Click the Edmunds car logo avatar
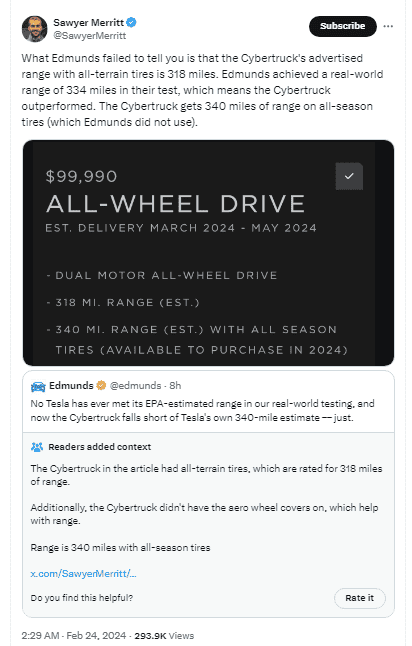The image size is (412, 646). click(38, 386)
